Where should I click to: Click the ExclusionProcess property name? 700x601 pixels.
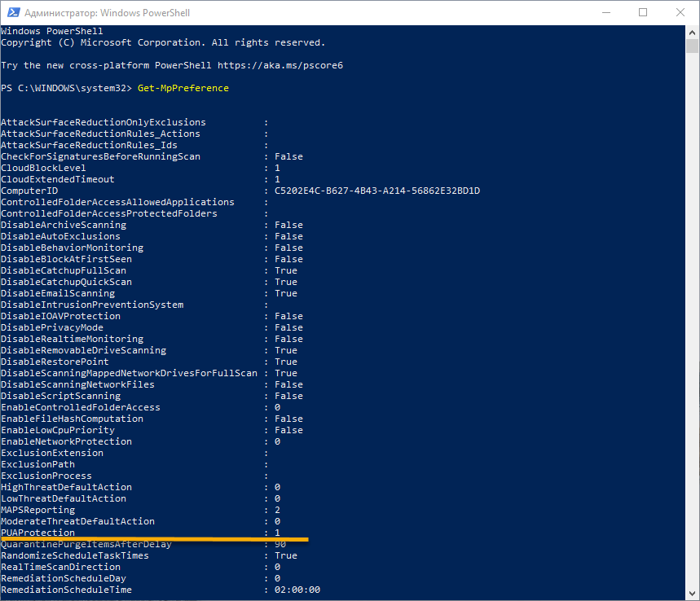click(46, 476)
